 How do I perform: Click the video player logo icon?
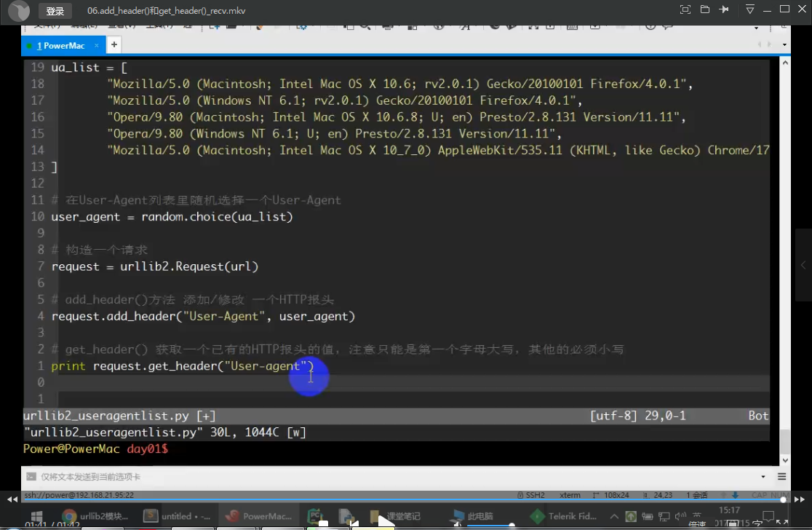18,10
